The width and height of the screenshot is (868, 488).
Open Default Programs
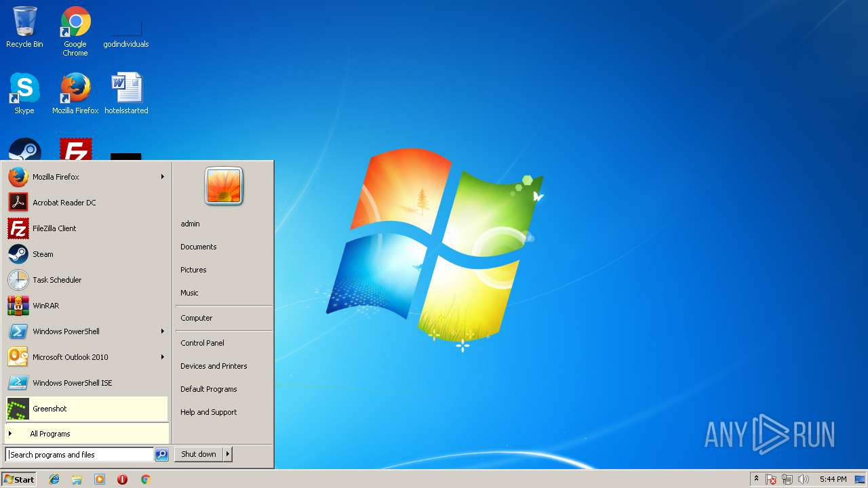[x=224, y=389]
